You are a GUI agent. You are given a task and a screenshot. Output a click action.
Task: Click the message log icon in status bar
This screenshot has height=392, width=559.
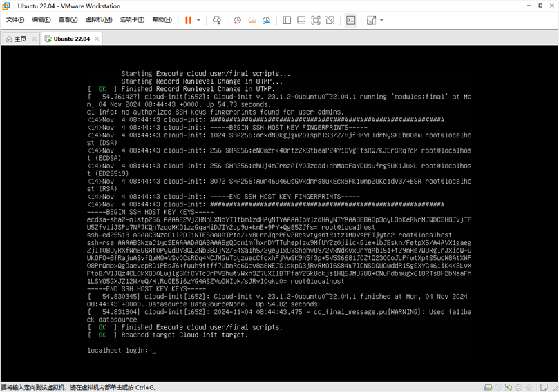click(x=544, y=387)
